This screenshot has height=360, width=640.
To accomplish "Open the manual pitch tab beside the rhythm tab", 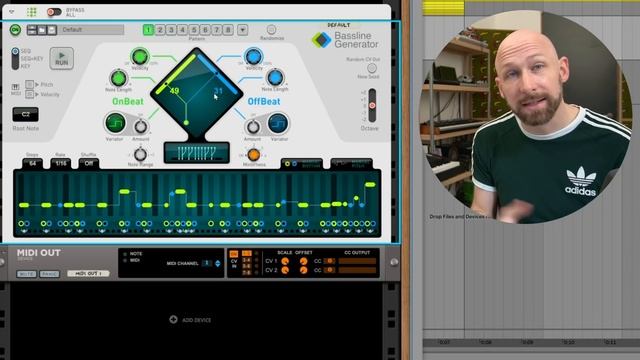I will 351,164.
